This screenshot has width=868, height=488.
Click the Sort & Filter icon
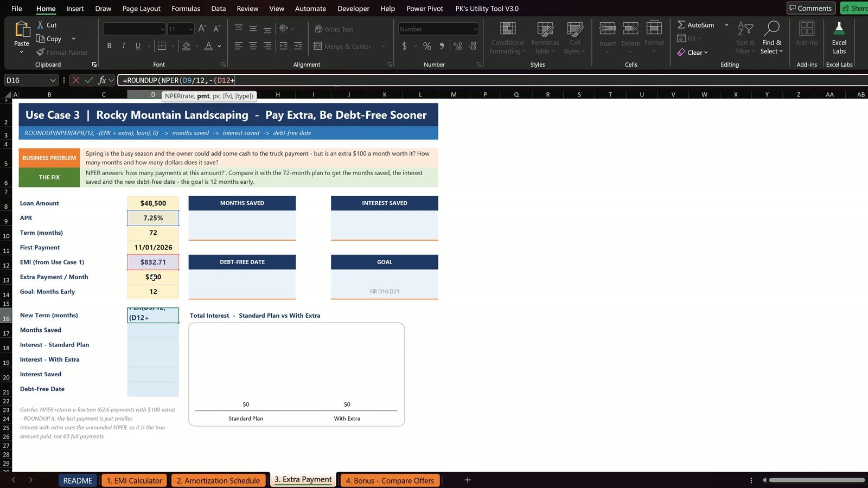[745, 29]
